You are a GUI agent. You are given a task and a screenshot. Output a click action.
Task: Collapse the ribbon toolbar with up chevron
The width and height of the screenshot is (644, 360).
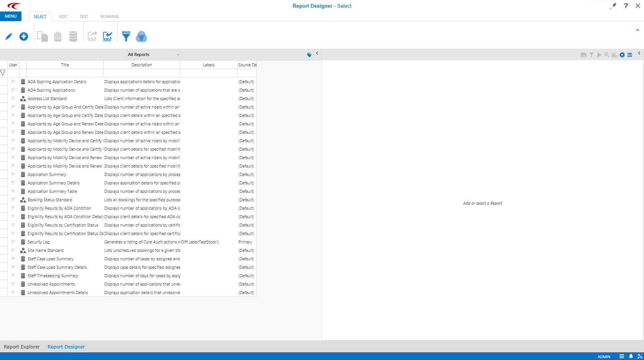637,30
